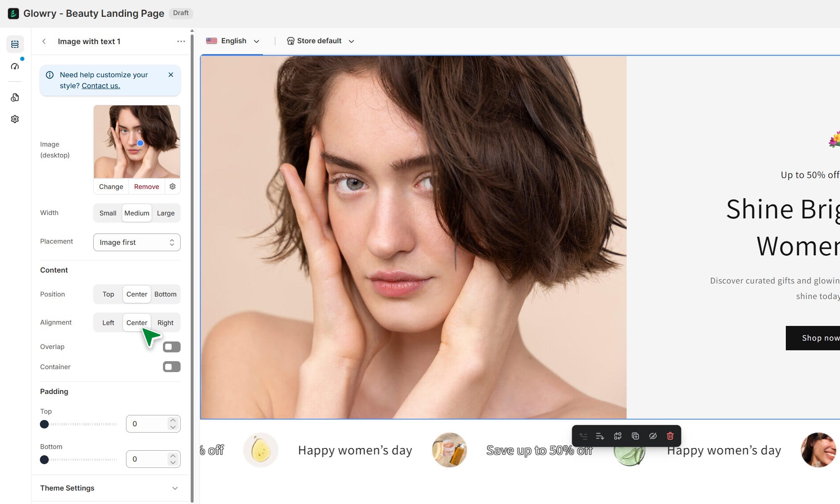Image resolution: width=840 pixels, height=504 pixels.
Task: Toggle the Overlap switch
Action: point(171,347)
